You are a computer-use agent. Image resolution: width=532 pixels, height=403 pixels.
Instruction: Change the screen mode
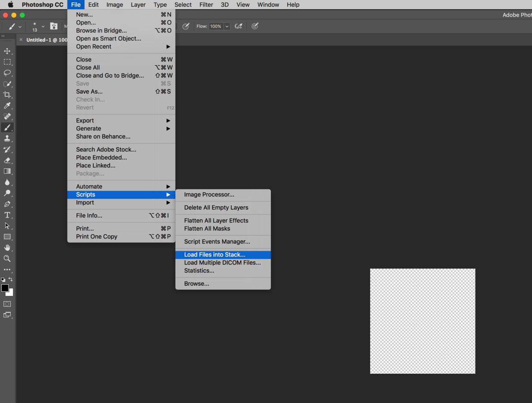7,315
